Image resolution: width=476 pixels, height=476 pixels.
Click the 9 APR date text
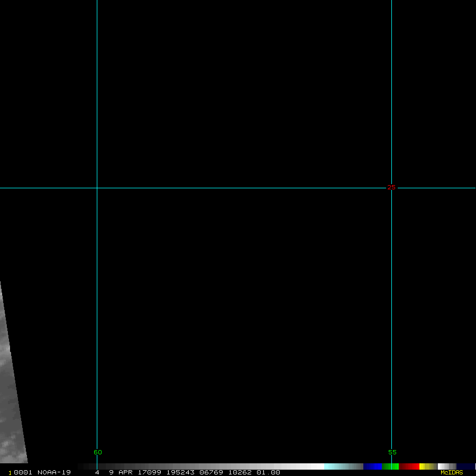pyautogui.click(x=120, y=472)
